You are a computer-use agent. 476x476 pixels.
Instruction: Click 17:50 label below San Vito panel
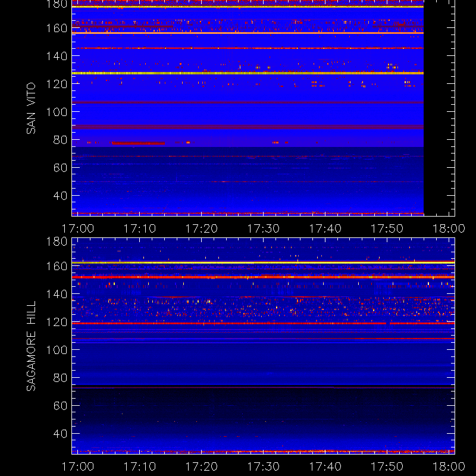click(387, 228)
